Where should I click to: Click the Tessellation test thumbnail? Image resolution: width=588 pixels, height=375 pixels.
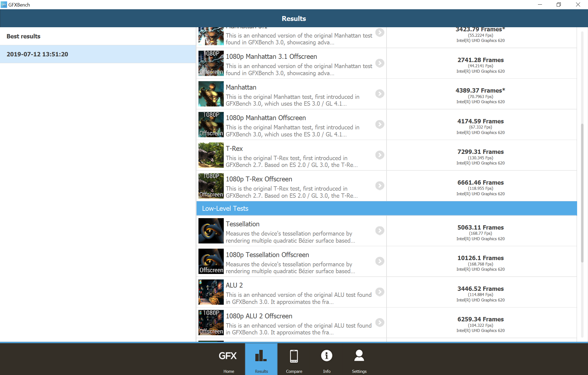point(211,231)
